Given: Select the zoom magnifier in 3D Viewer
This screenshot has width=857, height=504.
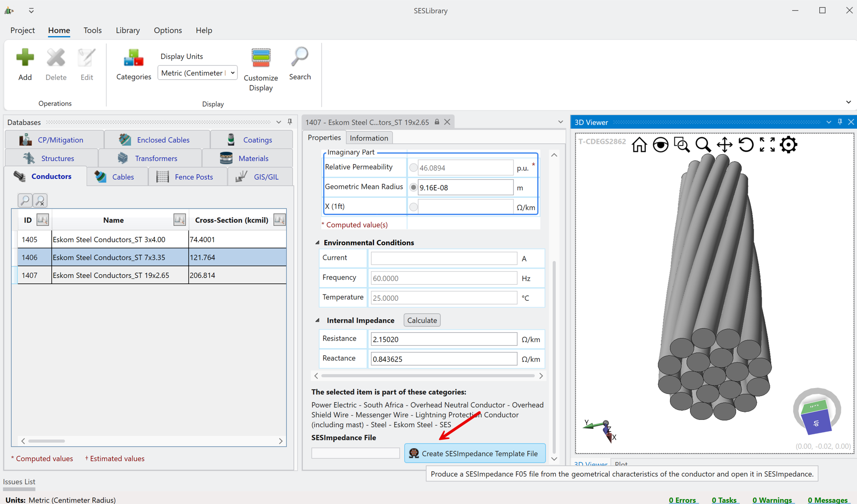Looking at the screenshot, I should (x=703, y=145).
